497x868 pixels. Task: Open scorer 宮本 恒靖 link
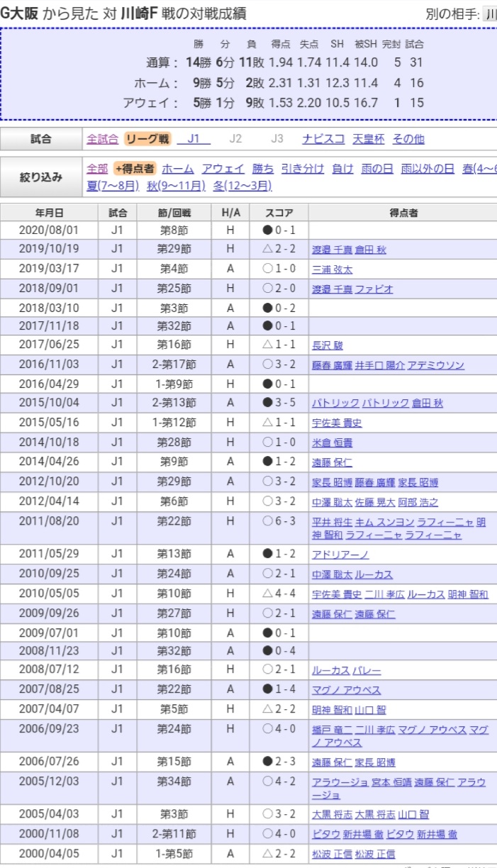(391, 782)
